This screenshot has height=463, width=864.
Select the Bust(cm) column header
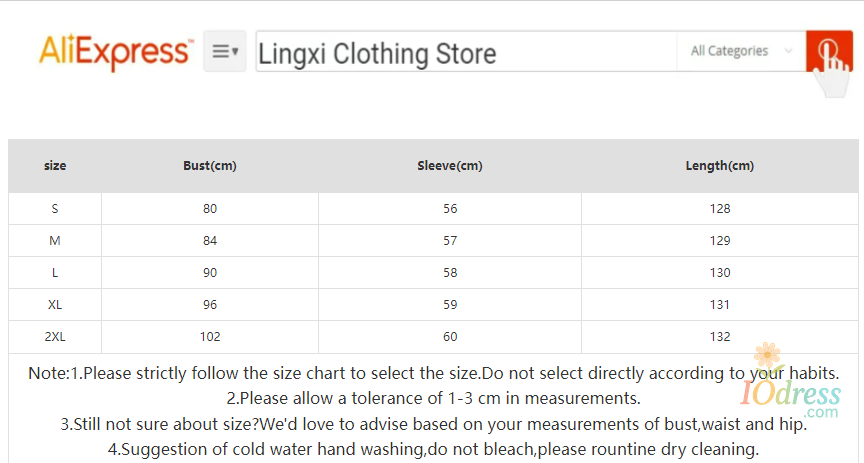(210, 165)
